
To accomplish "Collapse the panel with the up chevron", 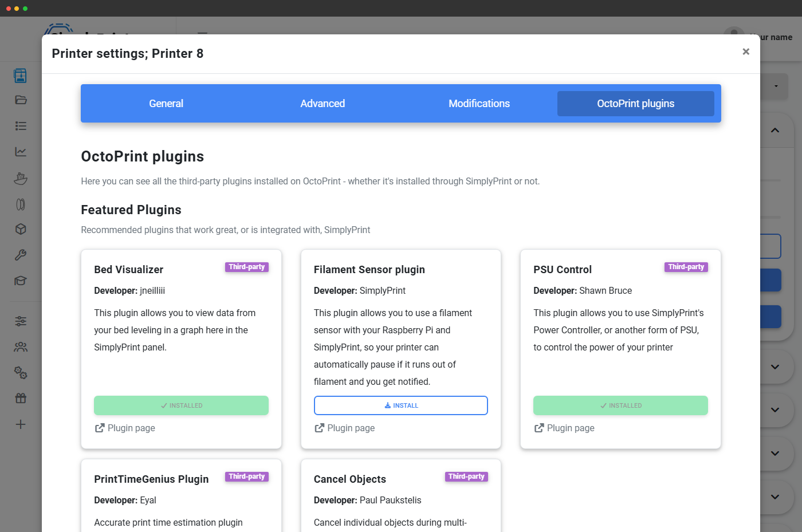I will [775, 130].
